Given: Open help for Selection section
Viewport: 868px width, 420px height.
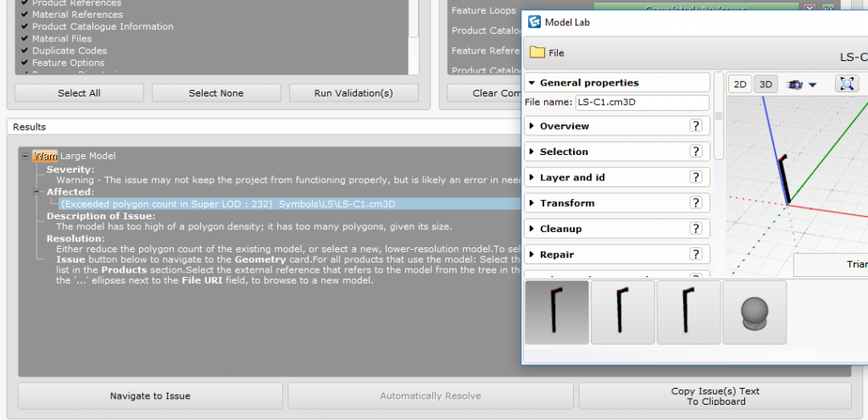Looking at the screenshot, I should coord(696,152).
